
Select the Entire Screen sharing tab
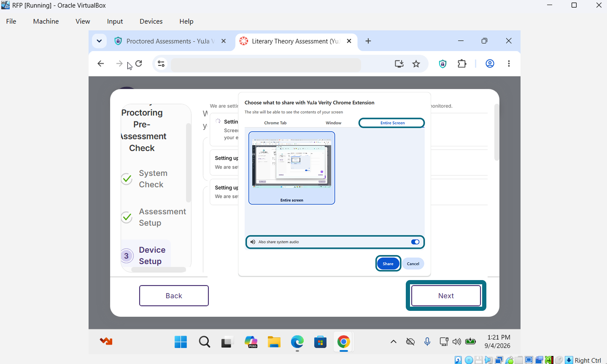click(392, 123)
